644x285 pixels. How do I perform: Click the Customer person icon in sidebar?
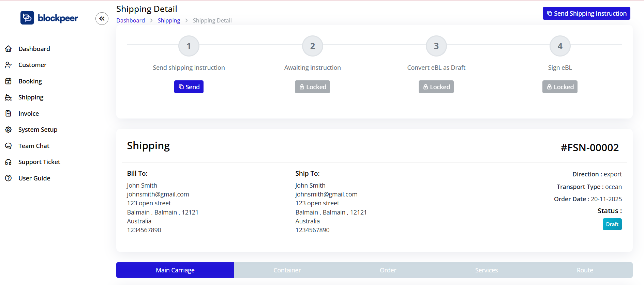pos(9,65)
